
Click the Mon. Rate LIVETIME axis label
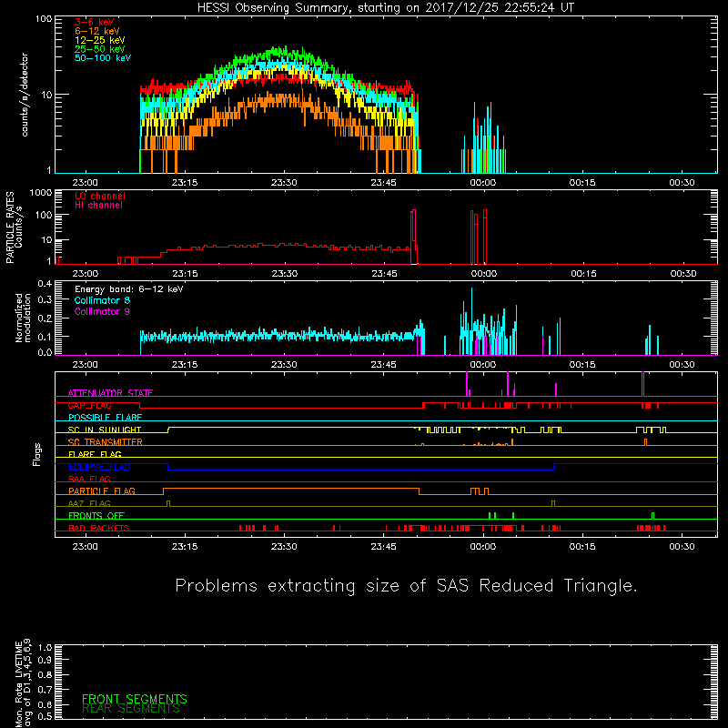(x=23, y=682)
